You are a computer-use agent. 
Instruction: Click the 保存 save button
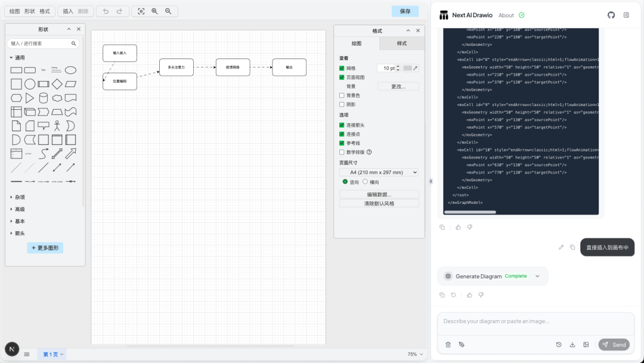(x=405, y=11)
